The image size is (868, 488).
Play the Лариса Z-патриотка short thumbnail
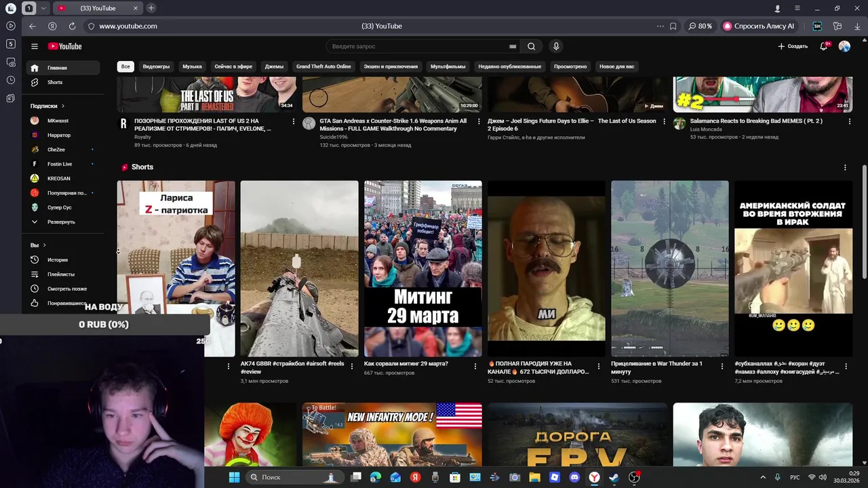pos(176,268)
